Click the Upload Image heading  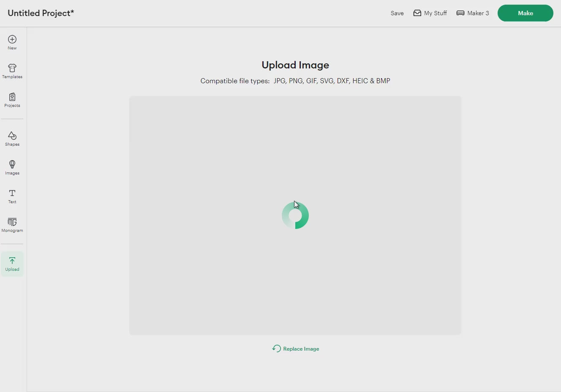tap(295, 65)
